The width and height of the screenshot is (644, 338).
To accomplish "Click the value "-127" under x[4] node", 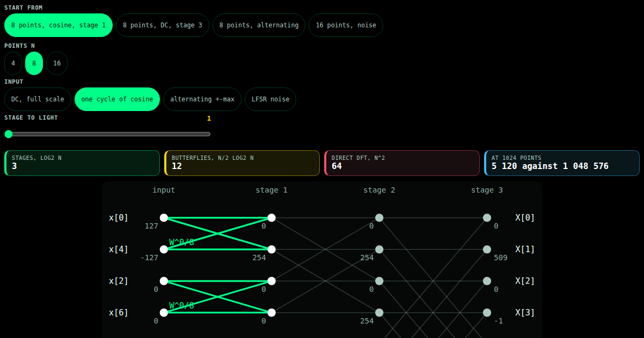I will (x=149, y=258).
